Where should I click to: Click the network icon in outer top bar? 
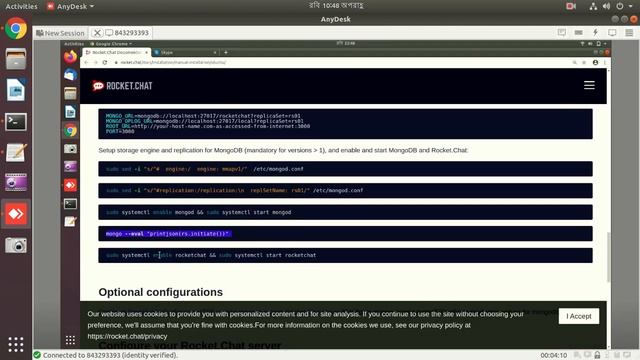coord(593,6)
